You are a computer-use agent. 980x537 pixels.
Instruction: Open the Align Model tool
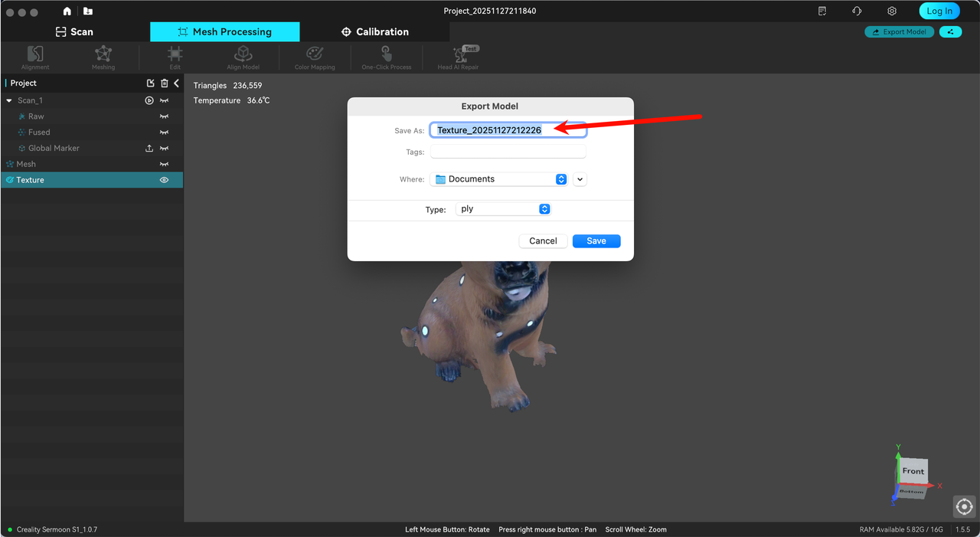(243, 57)
